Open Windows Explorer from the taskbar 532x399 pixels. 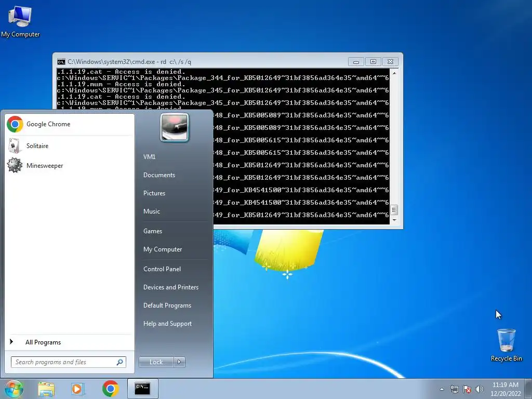[x=46, y=389]
